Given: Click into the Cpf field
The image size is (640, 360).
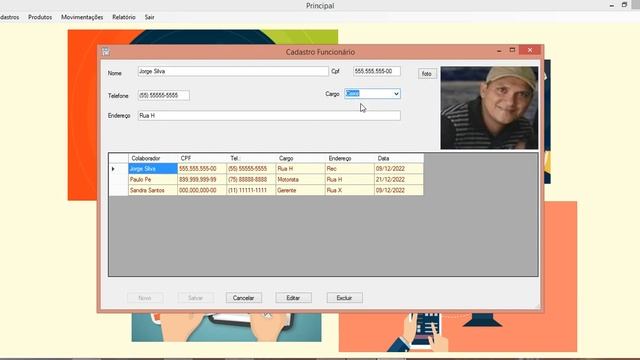Looking at the screenshot, I should pos(377,71).
